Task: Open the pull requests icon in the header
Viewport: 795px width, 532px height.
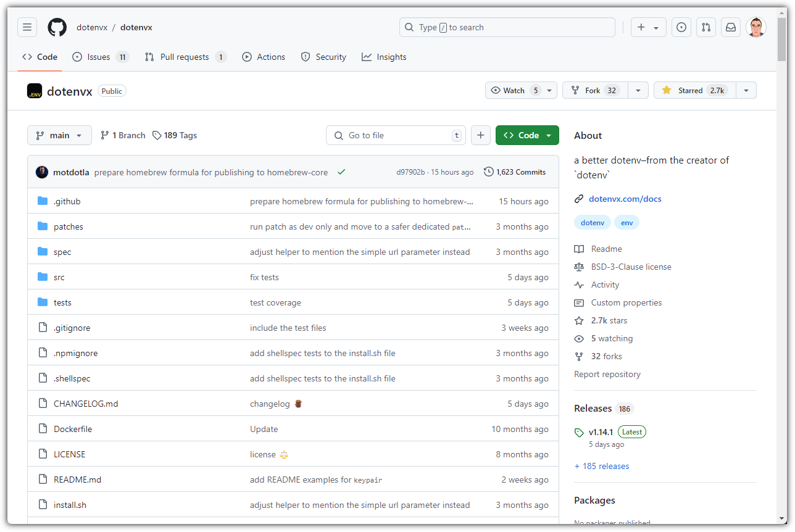Action: pyautogui.click(x=706, y=27)
